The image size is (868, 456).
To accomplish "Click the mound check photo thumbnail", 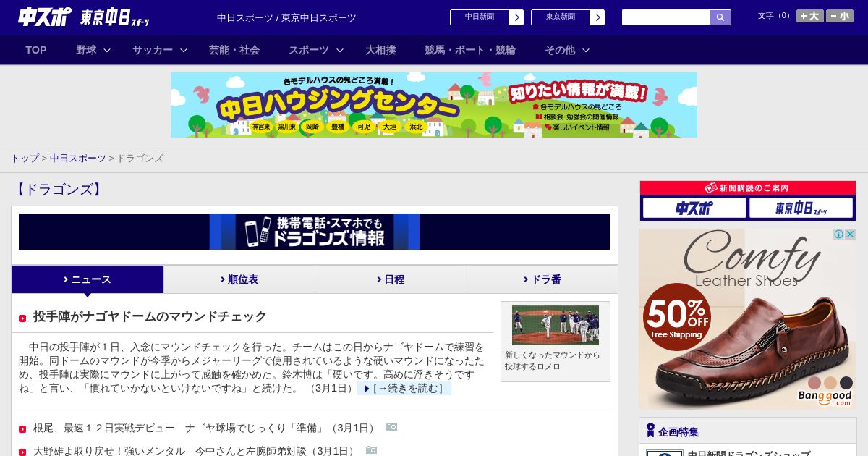I will click(x=556, y=325).
